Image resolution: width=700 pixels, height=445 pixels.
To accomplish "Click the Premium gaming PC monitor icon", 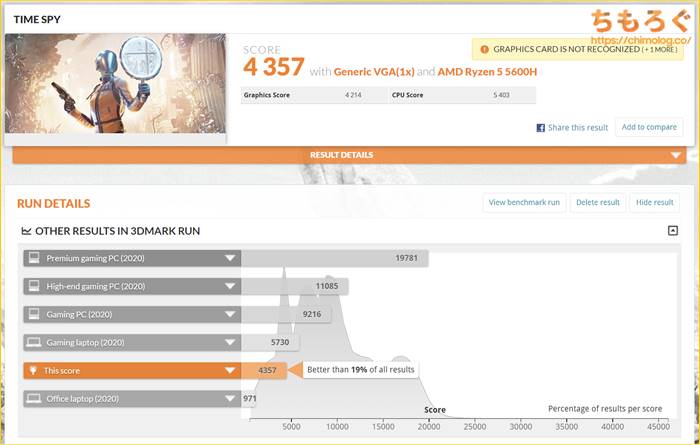I will point(34,258).
